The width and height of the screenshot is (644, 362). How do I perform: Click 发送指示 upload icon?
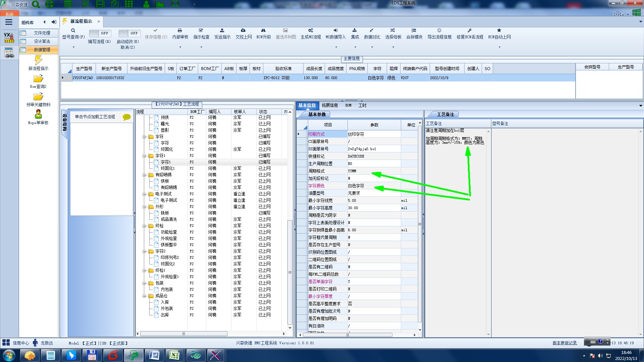222,31
